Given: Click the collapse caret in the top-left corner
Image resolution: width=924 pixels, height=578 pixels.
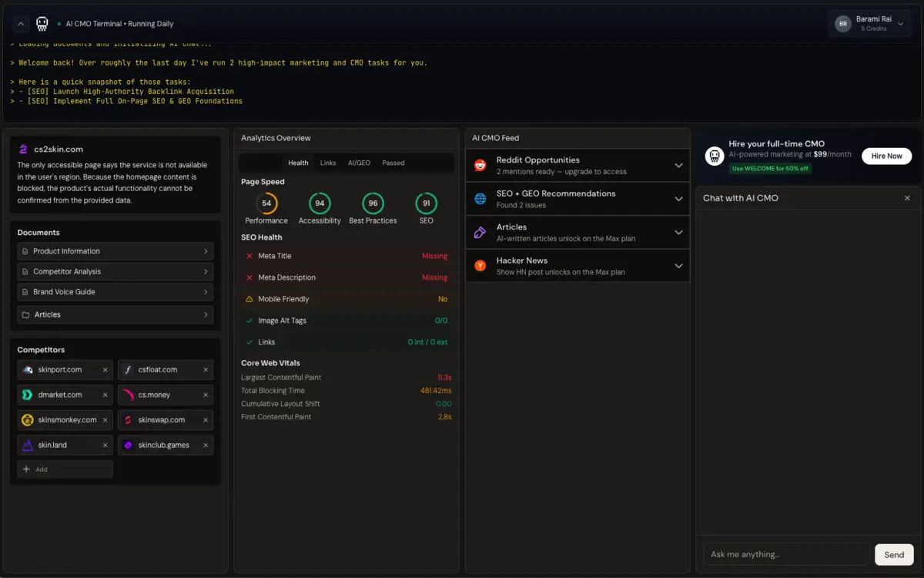Looking at the screenshot, I should [x=20, y=24].
